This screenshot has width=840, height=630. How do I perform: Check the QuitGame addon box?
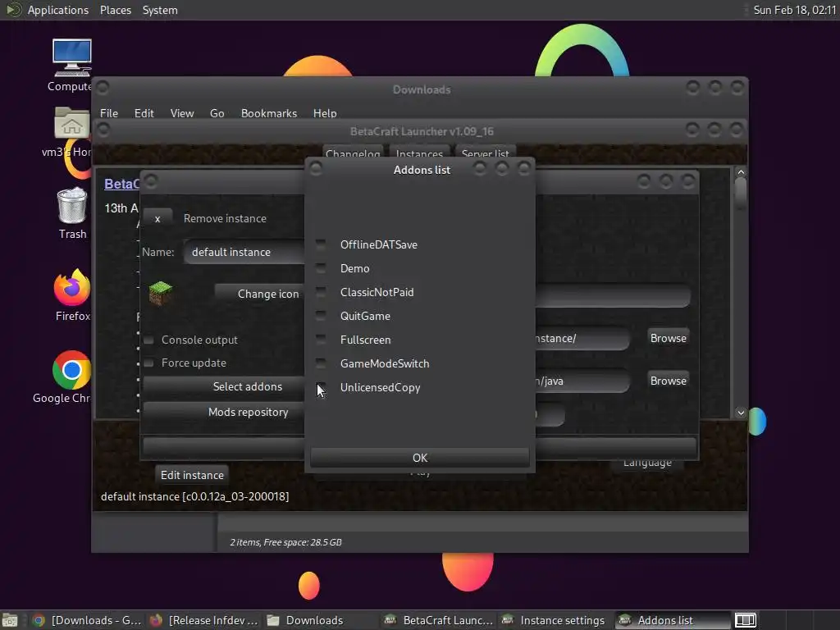click(x=321, y=316)
